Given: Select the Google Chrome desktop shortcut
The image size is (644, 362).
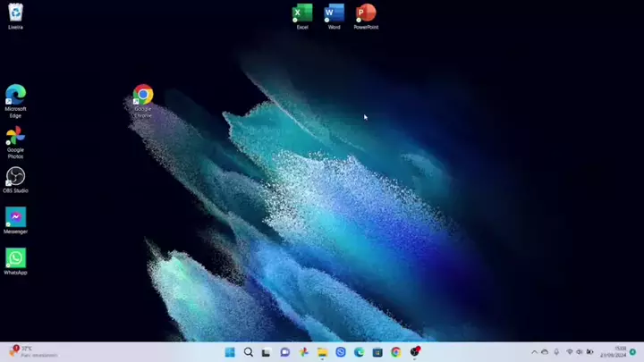Looking at the screenshot, I should click(x=143, y=95).
